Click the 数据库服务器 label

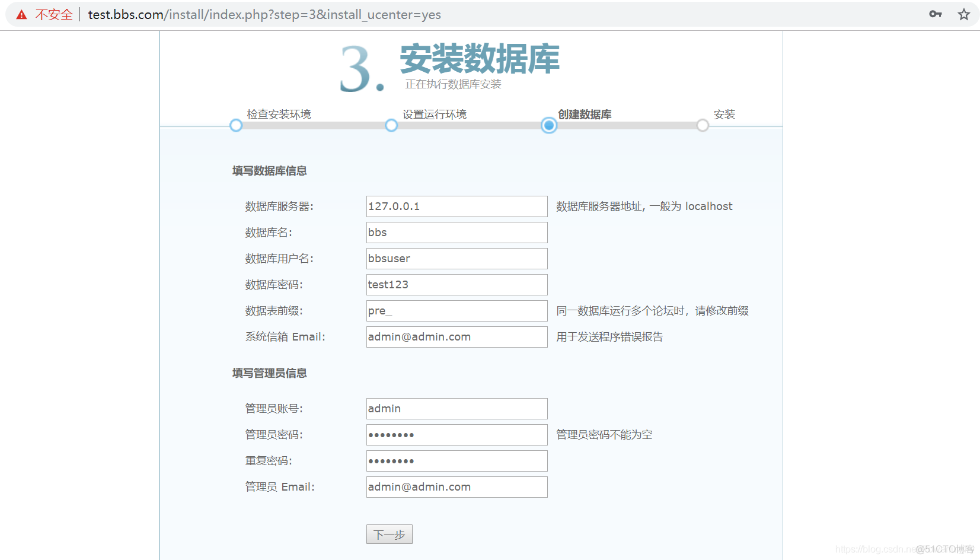279,206
